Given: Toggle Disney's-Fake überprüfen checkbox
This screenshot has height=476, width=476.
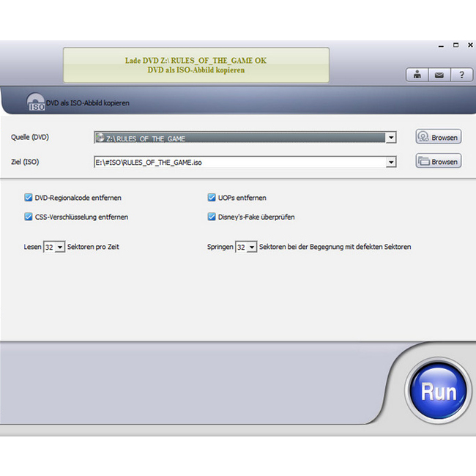Looking at the screenshot, I should [x=212, y=217].
